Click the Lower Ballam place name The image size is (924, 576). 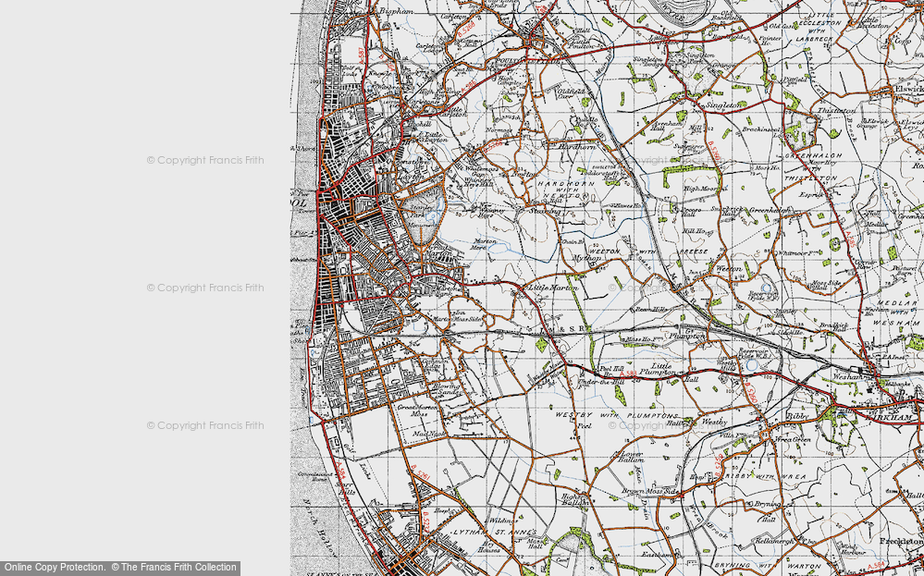tap(631, 458)
